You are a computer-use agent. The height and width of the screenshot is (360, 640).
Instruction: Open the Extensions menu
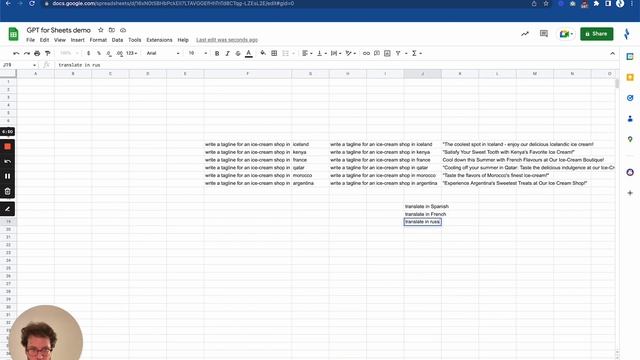[x=159, y=40]
